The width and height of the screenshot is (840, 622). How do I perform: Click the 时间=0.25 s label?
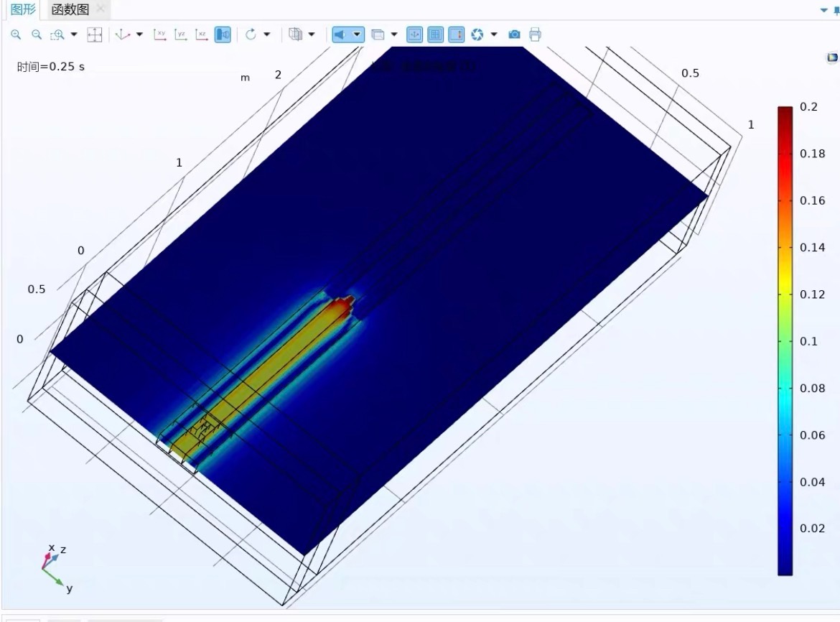pos(50,67)
